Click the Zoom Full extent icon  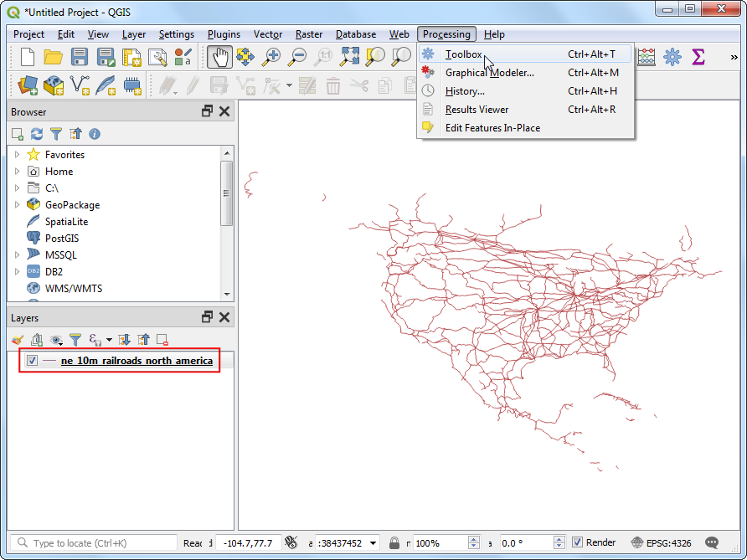[x=349, y=57]
